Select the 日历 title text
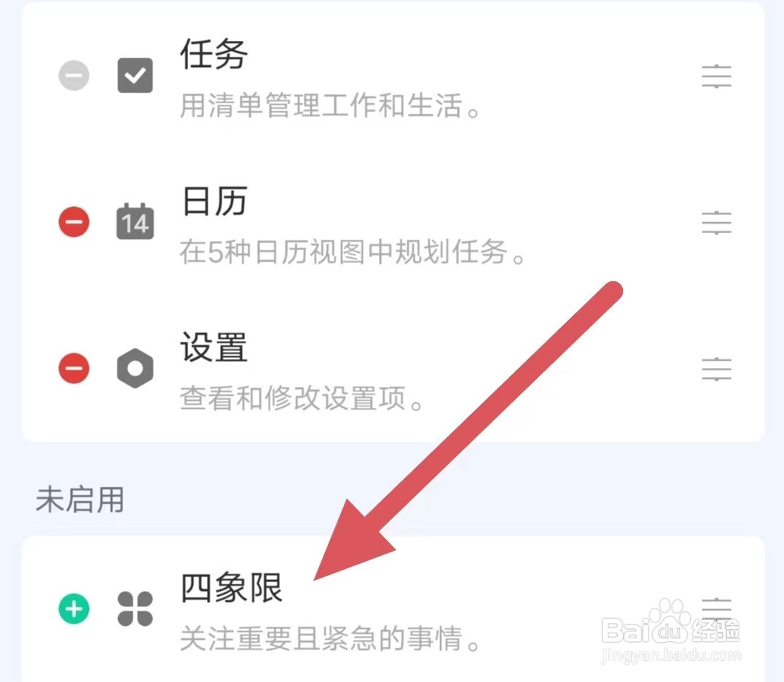 pyautogui.click(x=214, y=200)
